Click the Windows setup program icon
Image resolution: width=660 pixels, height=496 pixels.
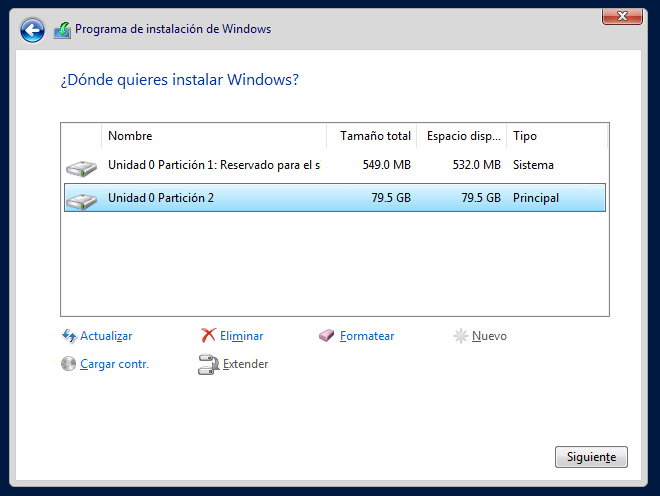pyautogui.click(x=62, y=30)
